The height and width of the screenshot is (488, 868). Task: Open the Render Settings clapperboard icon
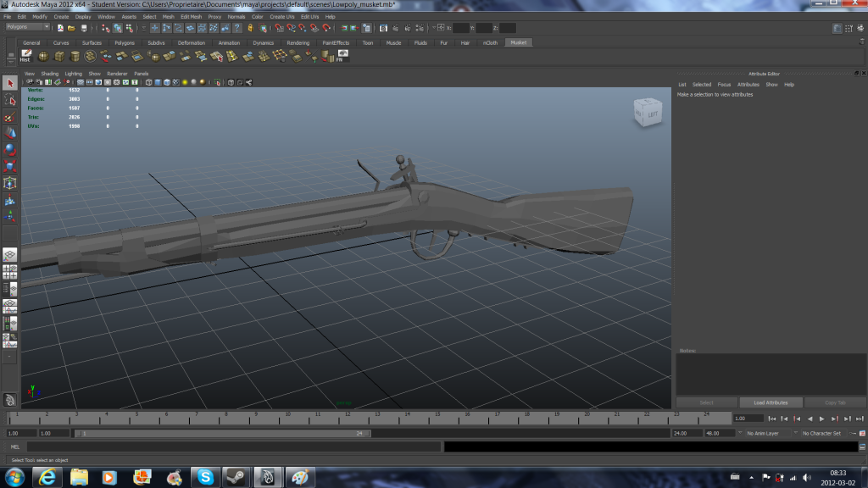click(x=420, y=28)
